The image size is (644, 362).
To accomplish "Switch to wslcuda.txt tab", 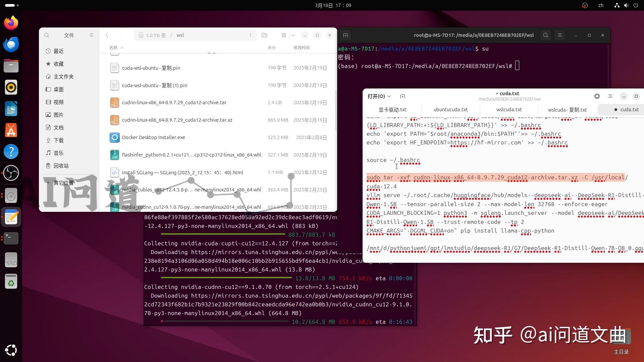I will pos(509,110).
